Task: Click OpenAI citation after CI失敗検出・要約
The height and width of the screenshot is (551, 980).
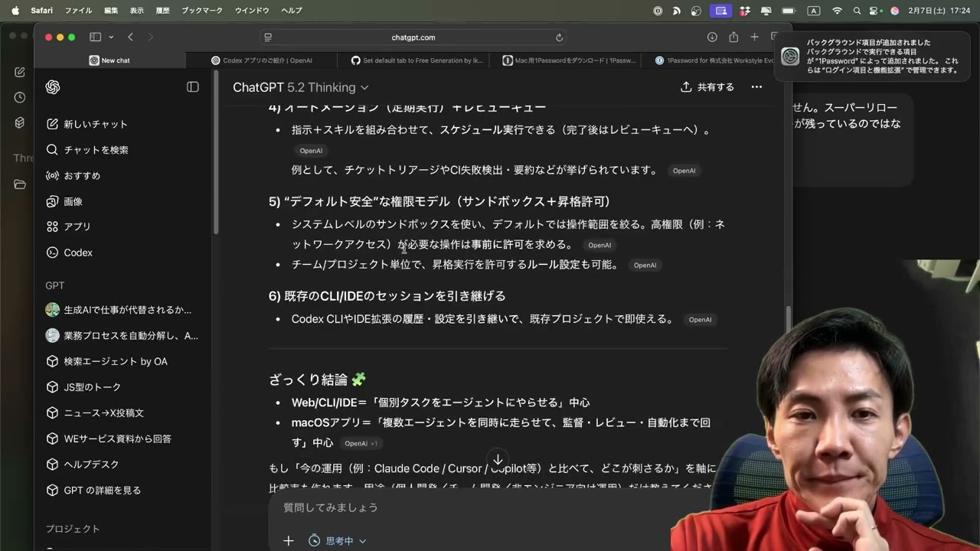Action: tap(684, 171)
